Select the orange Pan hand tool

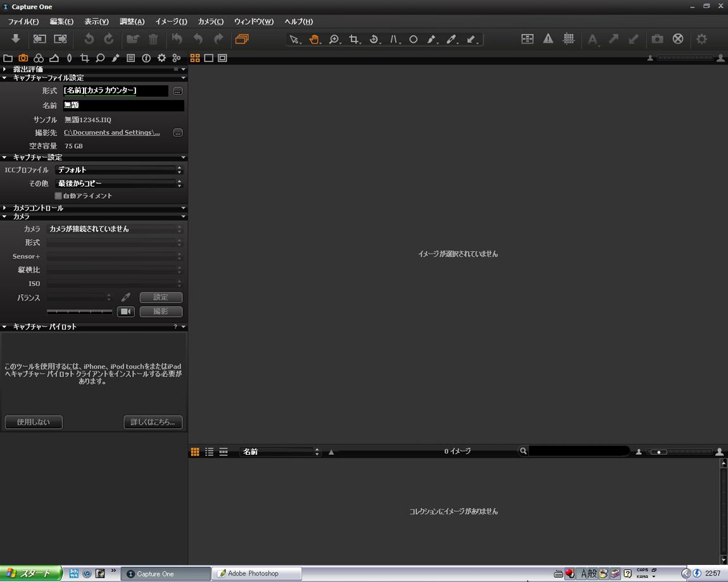[x=315, y=39]
